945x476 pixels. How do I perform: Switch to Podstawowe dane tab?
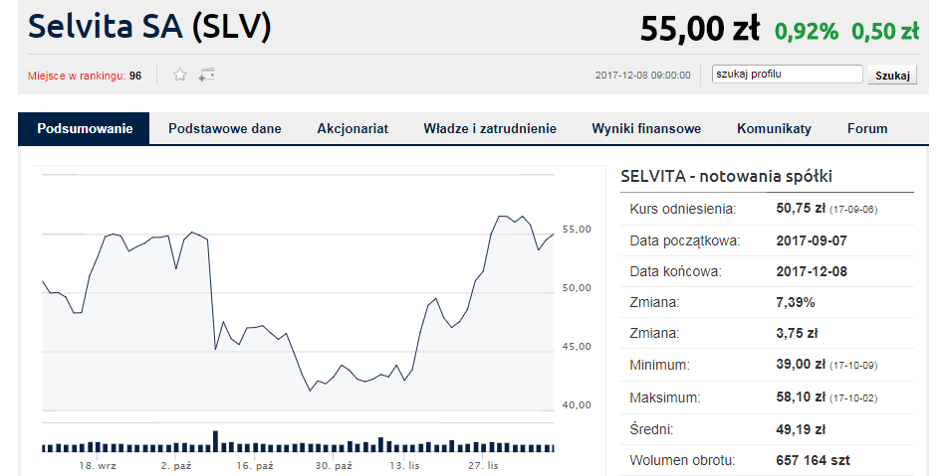[x=225, y=129]
